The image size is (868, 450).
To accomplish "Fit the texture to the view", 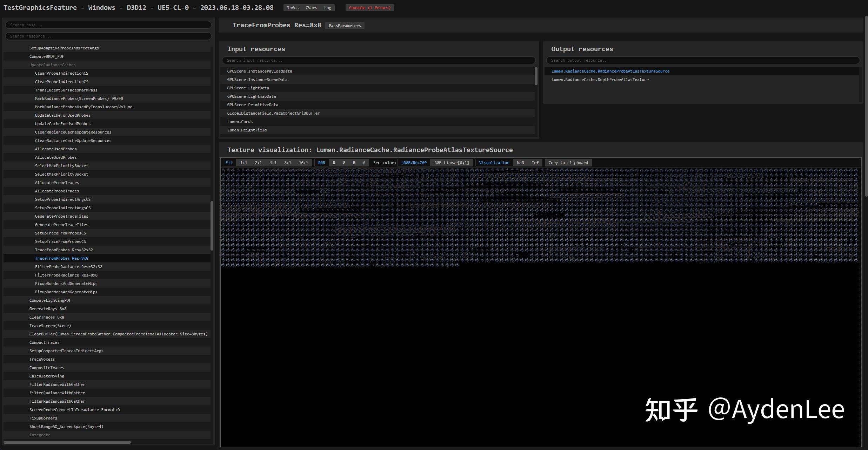I will click(229, 162).
